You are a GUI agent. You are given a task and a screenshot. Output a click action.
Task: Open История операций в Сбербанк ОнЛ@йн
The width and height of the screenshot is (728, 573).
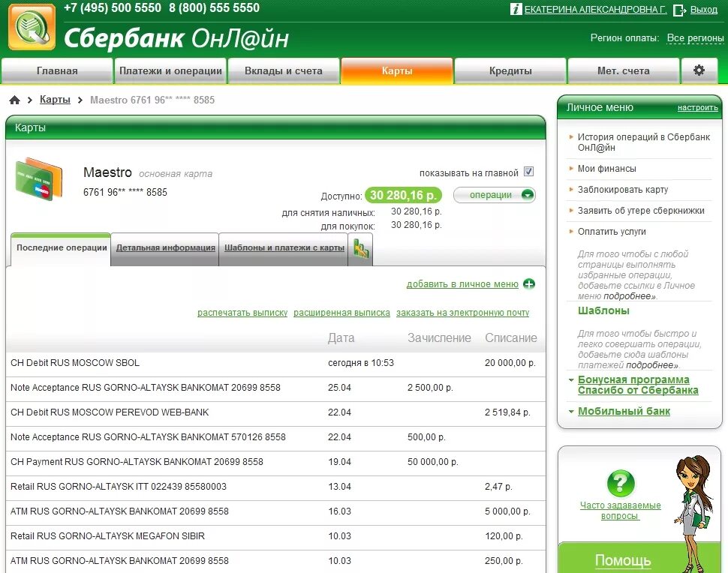pos(643,142)
